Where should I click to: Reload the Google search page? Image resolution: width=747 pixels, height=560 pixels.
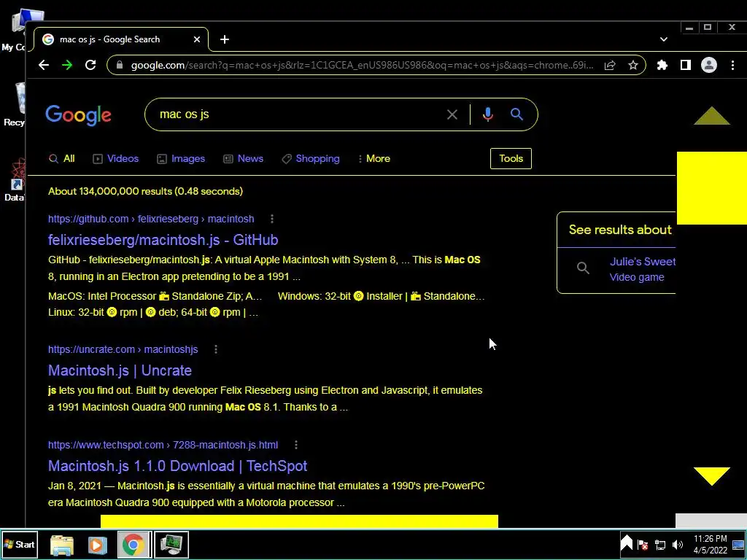pyautogui.click(x=90, y=65)
